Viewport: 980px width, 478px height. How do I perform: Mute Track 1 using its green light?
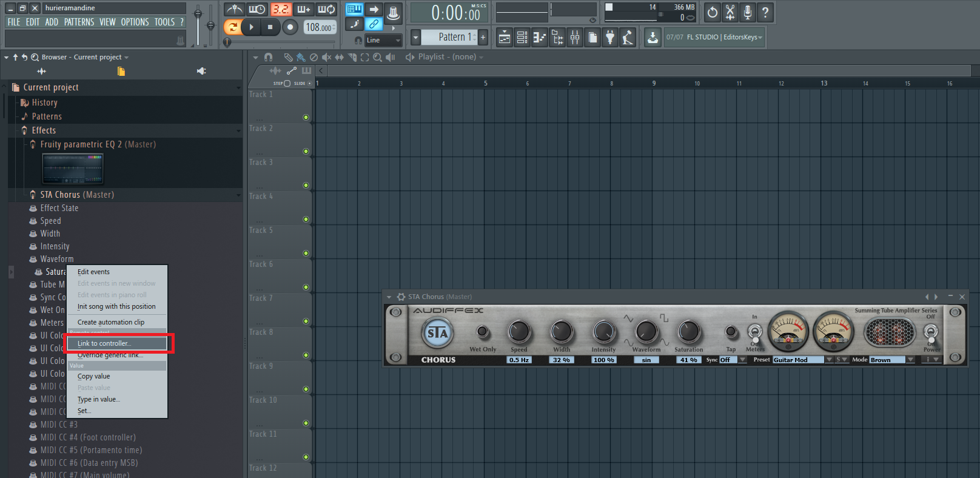coord(306,117)
